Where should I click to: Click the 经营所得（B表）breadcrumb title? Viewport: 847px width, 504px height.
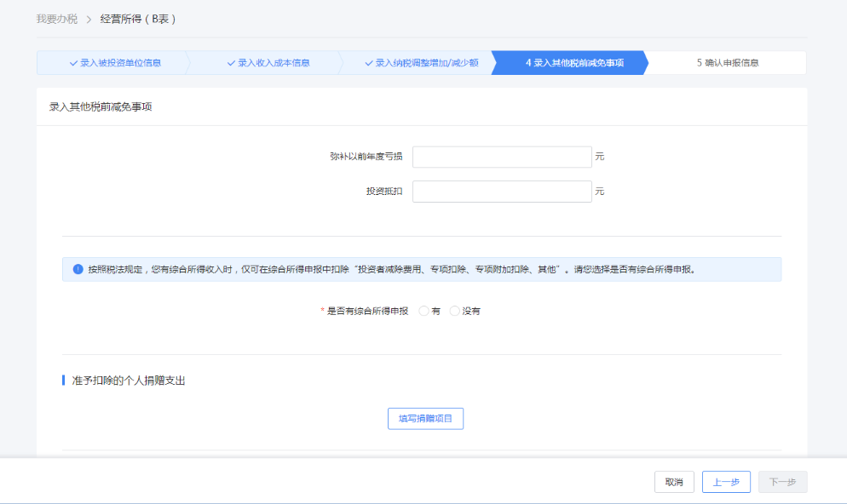pyautogui.click(x=138, y=19)
